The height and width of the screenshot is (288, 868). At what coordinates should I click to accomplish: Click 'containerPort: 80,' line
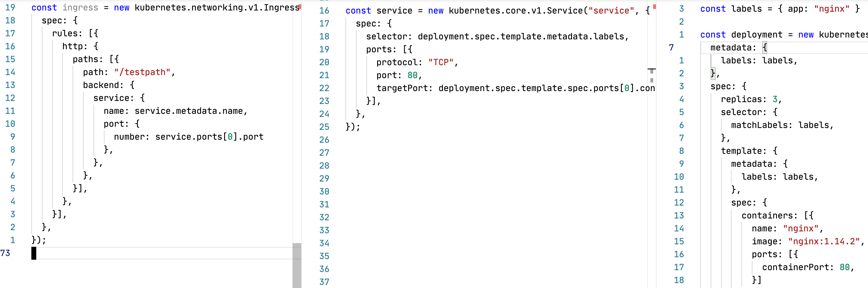tap(808, 267)
